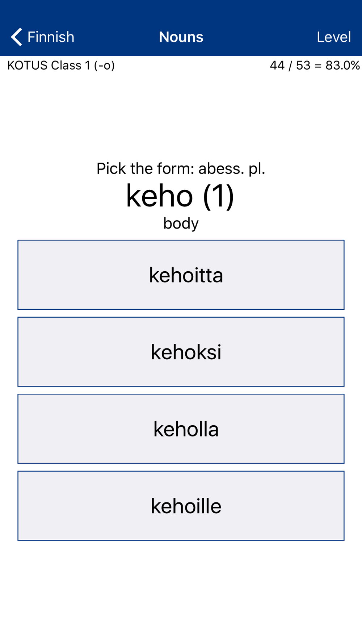The height and width of the screenshot is (644, 362).
Task: Tap the 83.0% score percentage
Action: click(342, 66)
